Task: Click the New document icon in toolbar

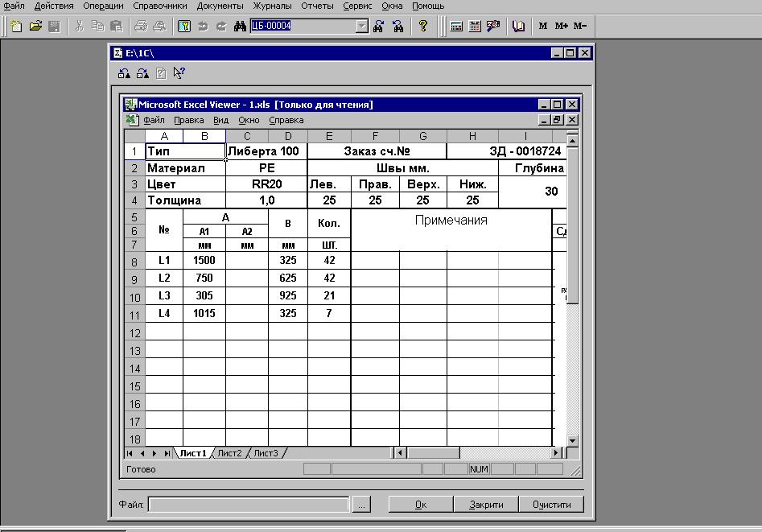Action: point(16,26)
